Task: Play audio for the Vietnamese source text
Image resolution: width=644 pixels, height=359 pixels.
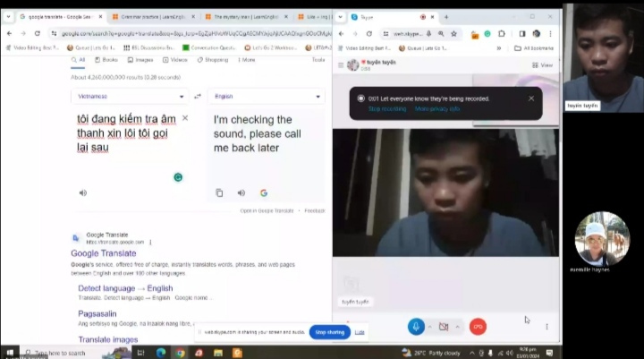Action: [83, 192]
